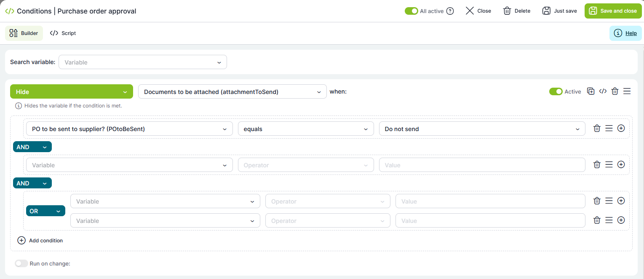Click the rule header's hamburger menu icon
Screen dimensions: 644x279
pyautogui.click(x=627, y=91)
